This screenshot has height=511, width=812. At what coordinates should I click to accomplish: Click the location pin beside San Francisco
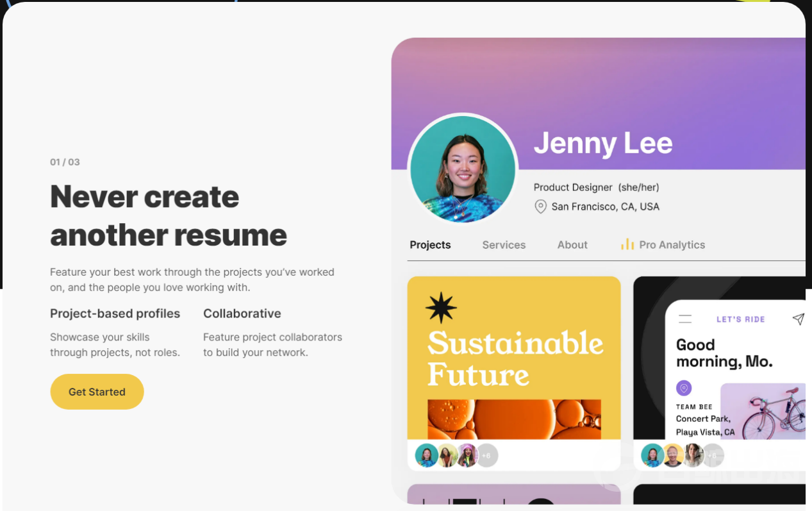540,206
